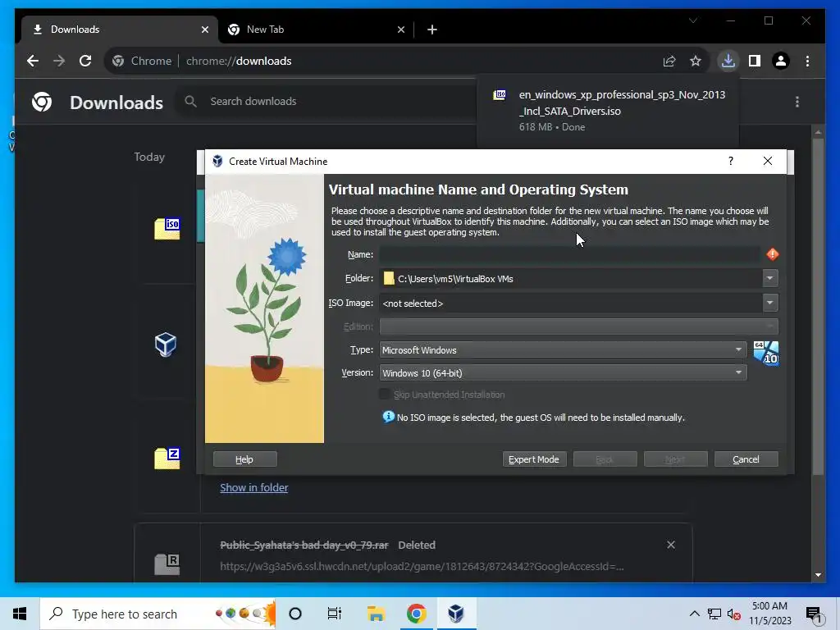Click the downloaded Windows XP iso filename
Image resolution: width=840 pixels, height=630 pixels.
pyautogui.click(x=622, y=103)
